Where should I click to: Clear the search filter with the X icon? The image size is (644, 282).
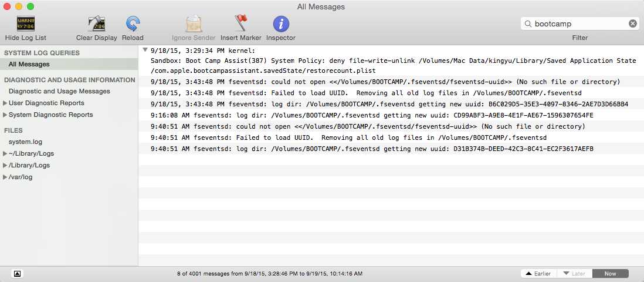pyautogui.click(x=633, y=24)
